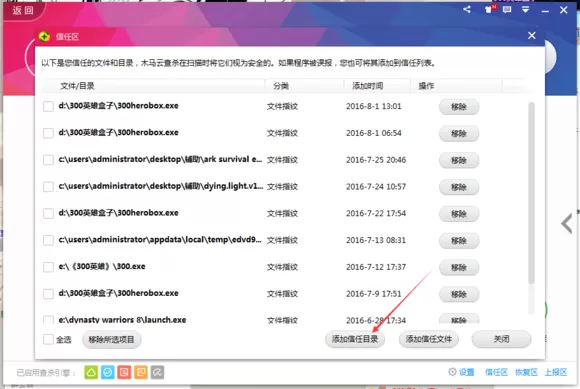This screenshot has height=389, width=580.
Task: Select path text e:\dynasty warriors 8\launch.exe
Action: (x=122, y=320)
